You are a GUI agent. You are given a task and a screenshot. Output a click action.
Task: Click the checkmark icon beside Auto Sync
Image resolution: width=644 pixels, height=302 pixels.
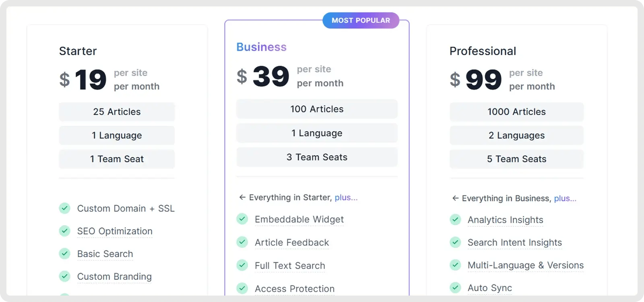(455, 288)
